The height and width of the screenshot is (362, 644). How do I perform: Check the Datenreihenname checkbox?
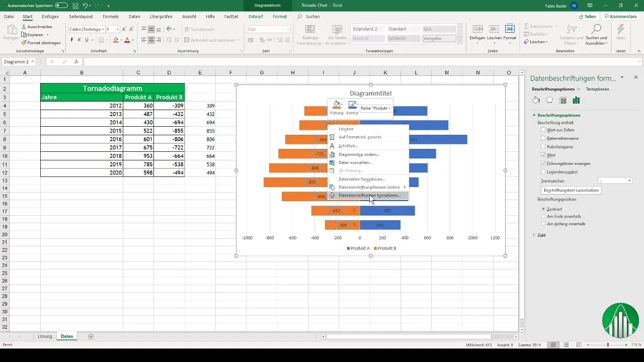[543, 138]
